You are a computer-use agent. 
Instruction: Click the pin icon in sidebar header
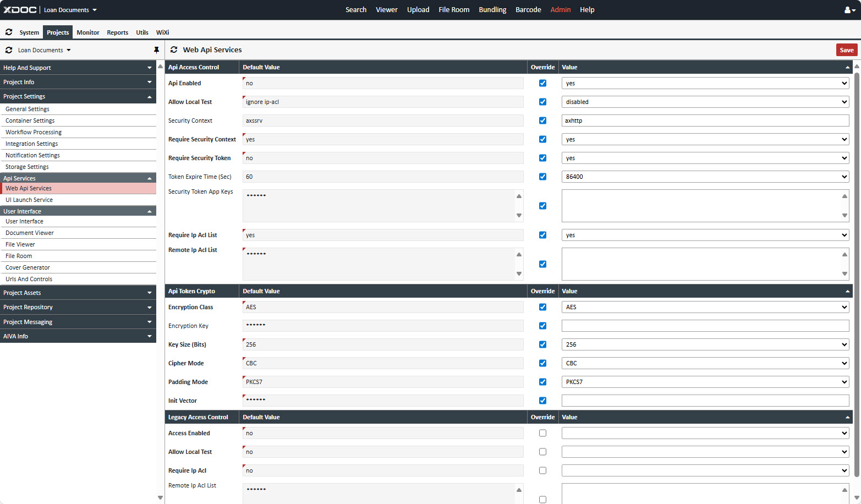[x=156, y=50]
